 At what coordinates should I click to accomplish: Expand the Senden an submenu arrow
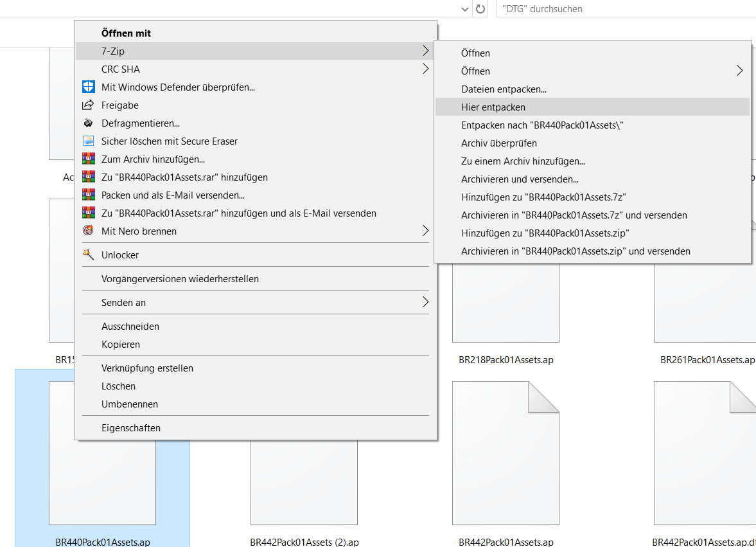(425, 302)
